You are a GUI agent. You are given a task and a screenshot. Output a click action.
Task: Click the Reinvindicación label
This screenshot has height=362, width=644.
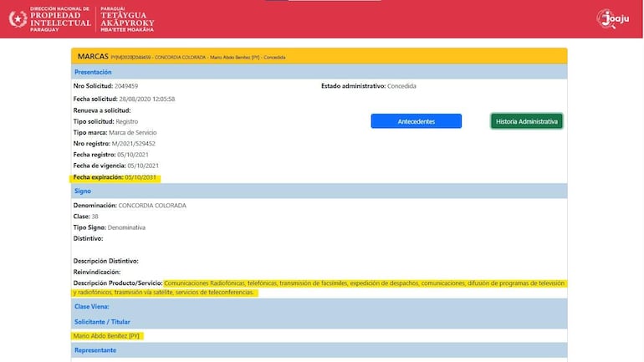97,272
